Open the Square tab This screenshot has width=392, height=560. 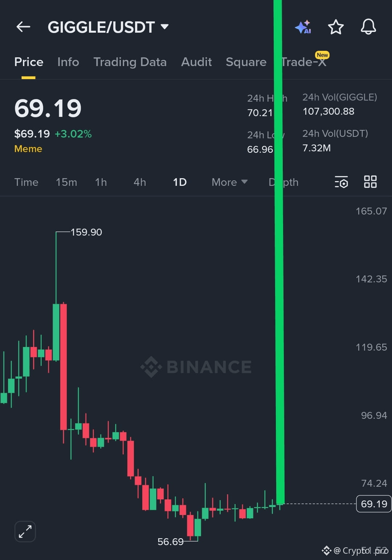point(246,62)
